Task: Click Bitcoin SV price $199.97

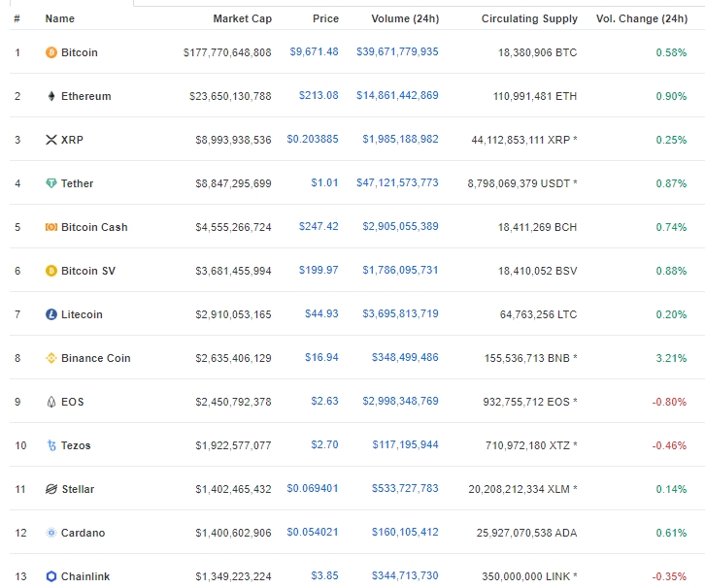Action: pos(319,270)
